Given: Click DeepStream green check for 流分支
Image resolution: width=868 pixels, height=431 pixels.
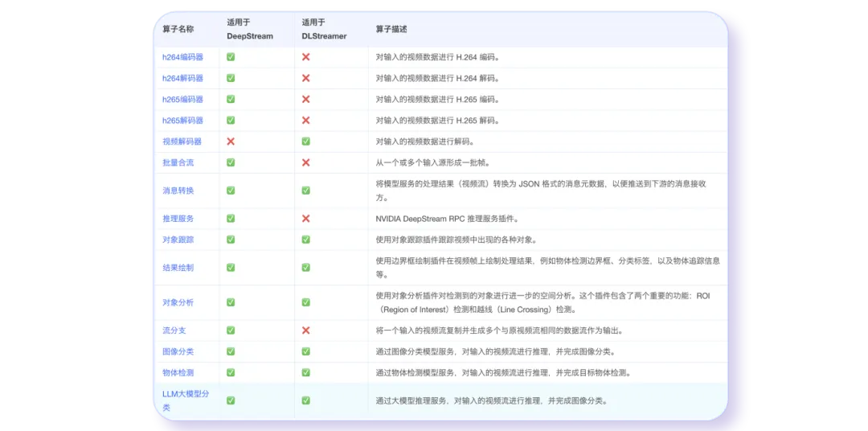Looking at the screenshot, I should pos(231,330).
